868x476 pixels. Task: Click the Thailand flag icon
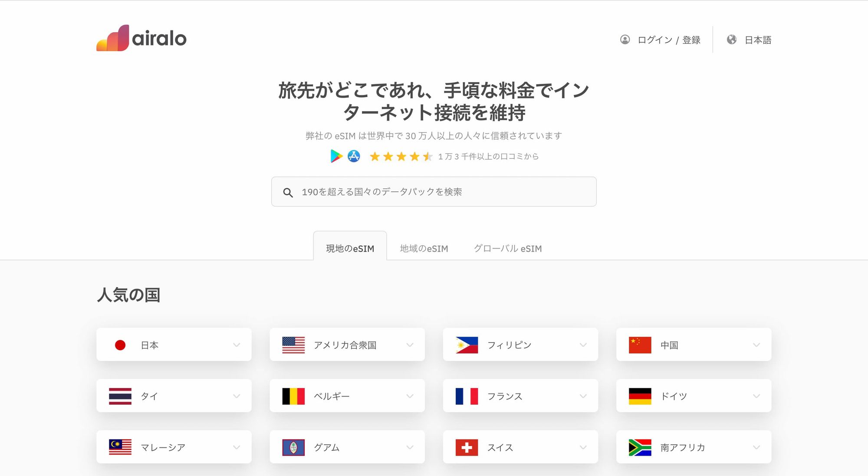[120, 396]
